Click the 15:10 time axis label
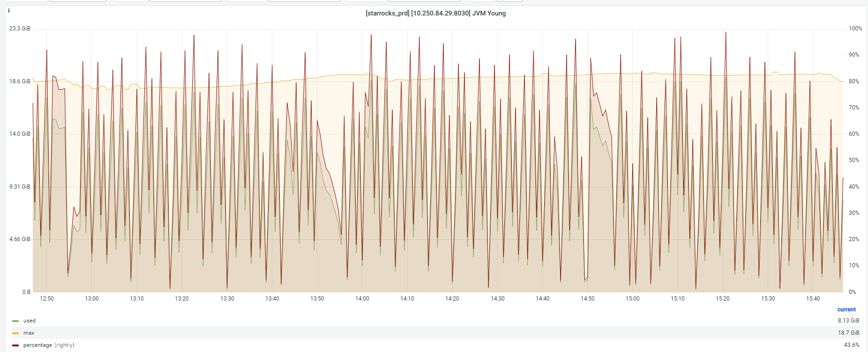Screen dimensions: 868x352 point(678,299)
